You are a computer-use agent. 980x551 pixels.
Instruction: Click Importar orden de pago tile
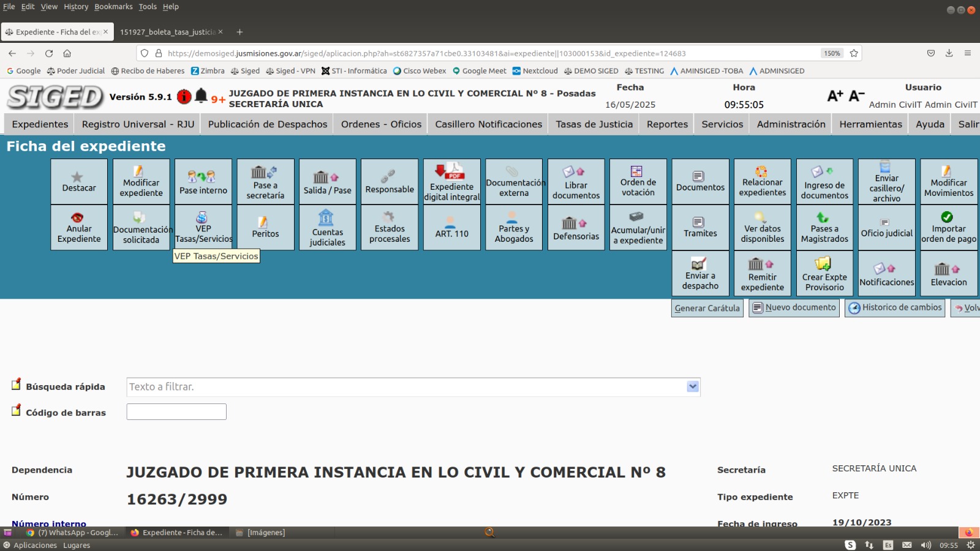[949, 228]
